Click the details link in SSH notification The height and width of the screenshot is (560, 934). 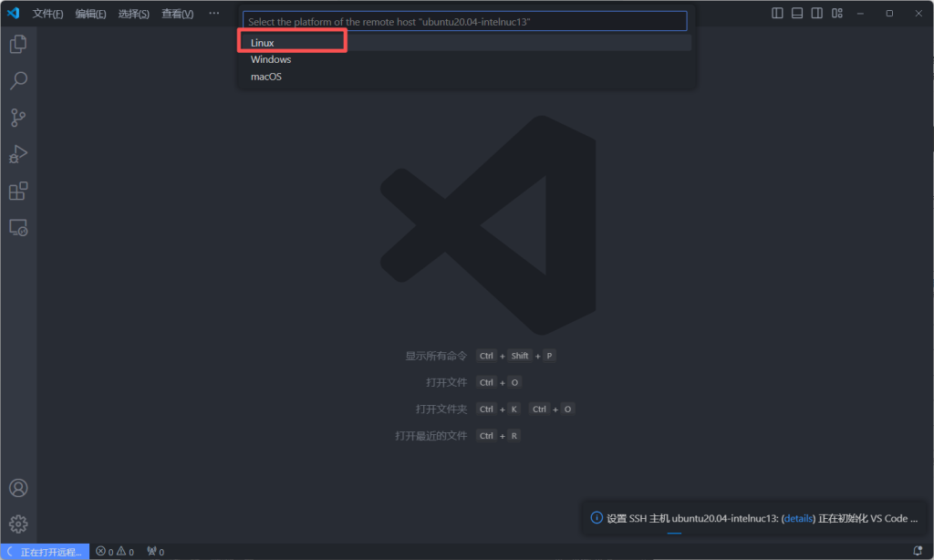pos(798,518)
